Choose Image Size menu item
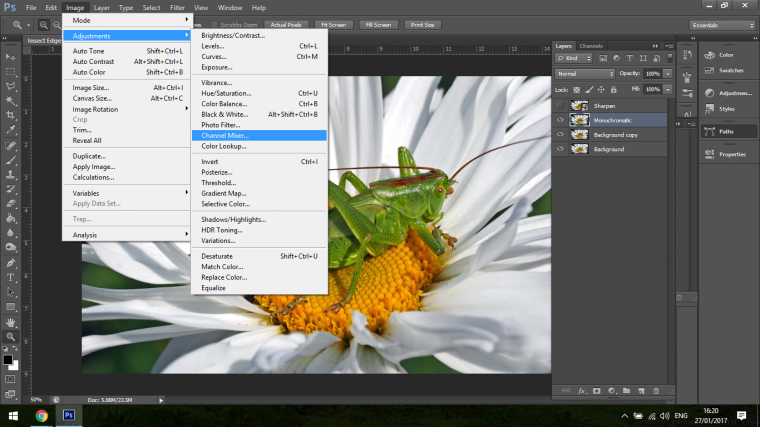The height and width of the screenshot is (427, 760). [x=127, y=88]
